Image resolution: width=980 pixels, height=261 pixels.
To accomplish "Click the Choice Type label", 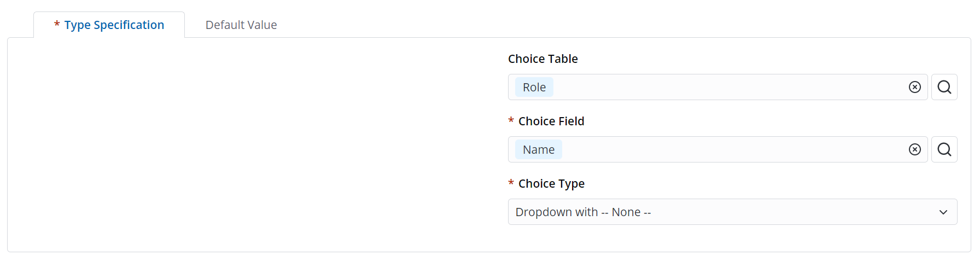I will 551,184.
